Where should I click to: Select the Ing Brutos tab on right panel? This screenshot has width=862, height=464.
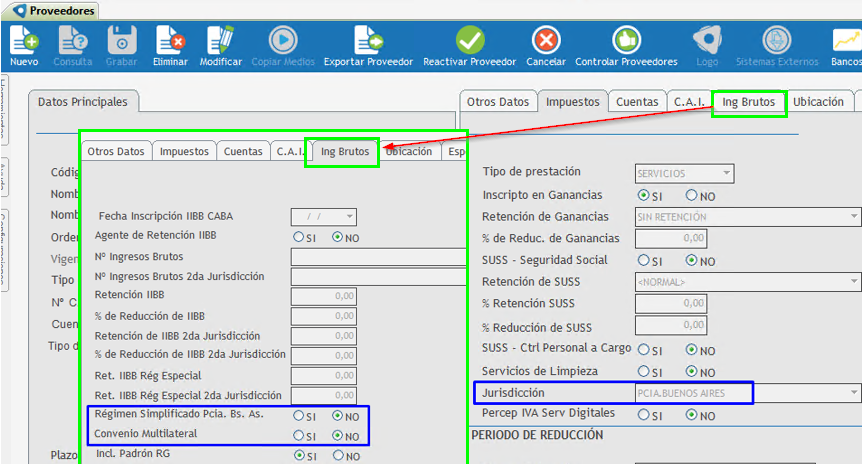tap(749, 102)
